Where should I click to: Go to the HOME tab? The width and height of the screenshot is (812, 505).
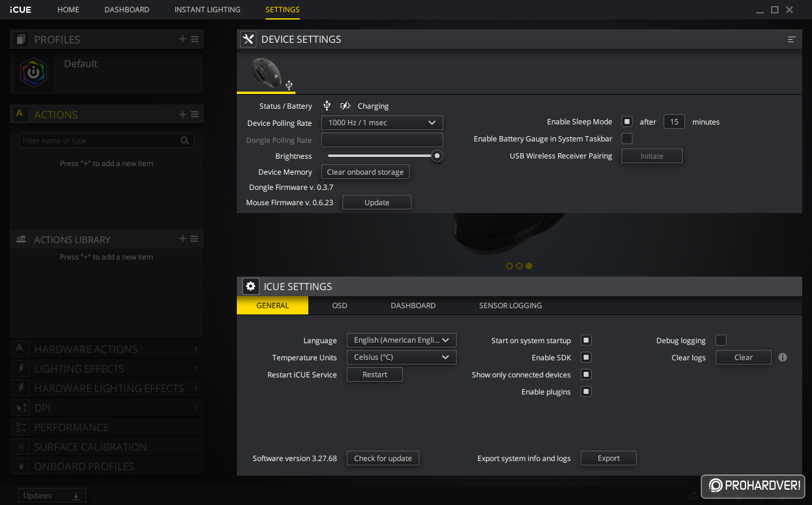[68, 10]
